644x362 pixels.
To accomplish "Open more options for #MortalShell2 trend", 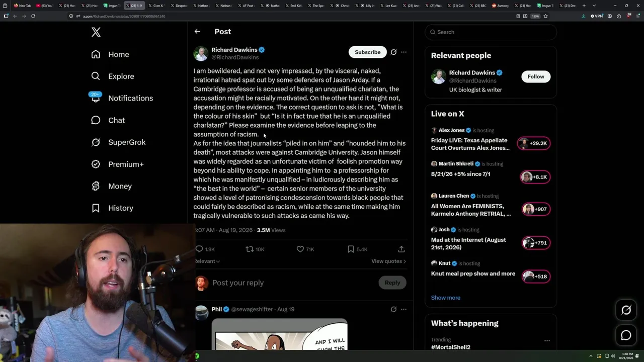I will [x=547, y=340].
